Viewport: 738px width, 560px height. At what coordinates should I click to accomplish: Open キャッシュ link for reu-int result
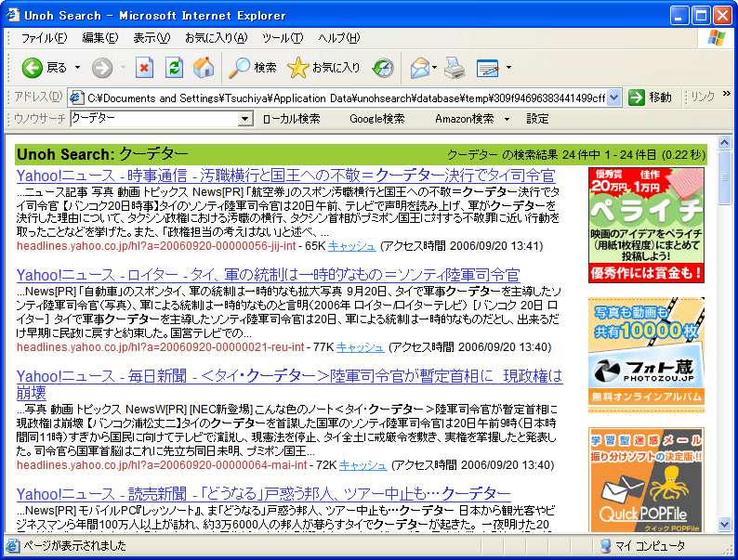pyautogui.click(x=360, y=347)
